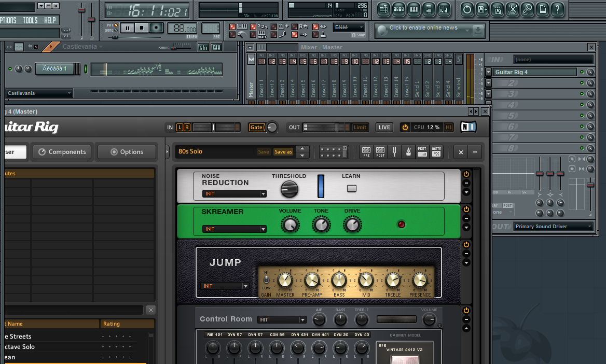This screenshot has height=364, width=606.
Task: Open mixer input (none) dropdown
Action: [x=554, y=60]
